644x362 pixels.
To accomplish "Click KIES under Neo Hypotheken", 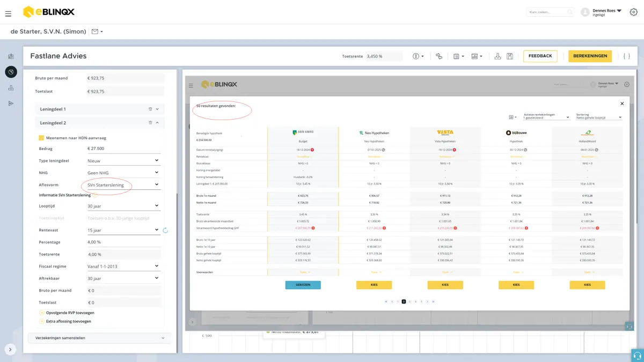I will click(x=374, y=285).
